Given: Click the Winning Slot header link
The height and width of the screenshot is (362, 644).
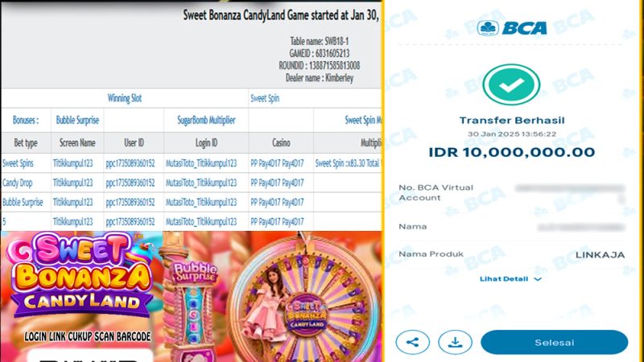Looking at the screenshot, I should tap(125, 98).
